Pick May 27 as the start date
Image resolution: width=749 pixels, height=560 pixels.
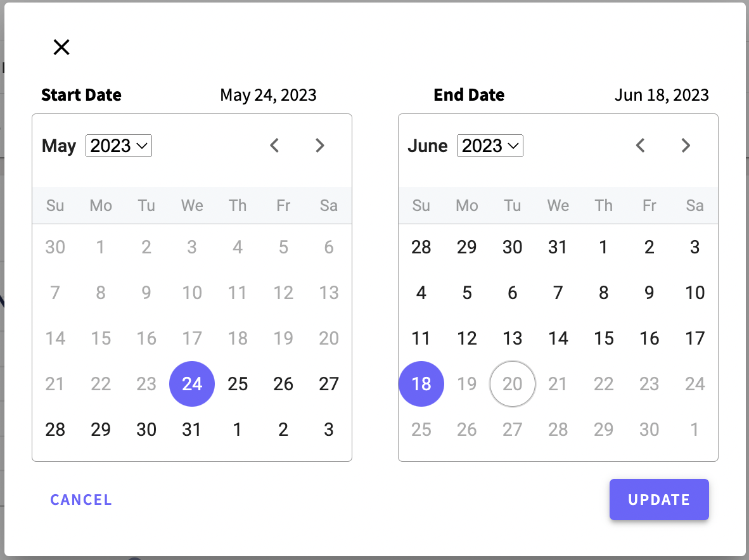[x=329, y=384]
